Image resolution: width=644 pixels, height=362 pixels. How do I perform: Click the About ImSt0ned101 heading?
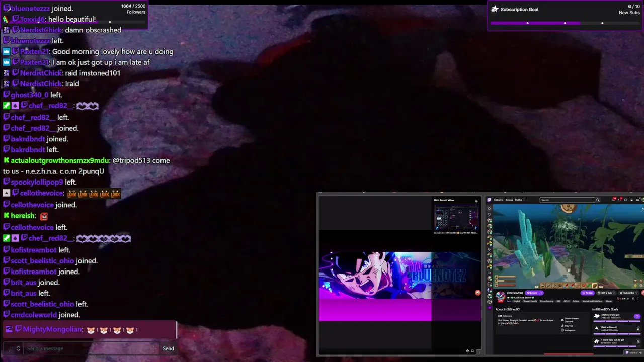[508, 309]
